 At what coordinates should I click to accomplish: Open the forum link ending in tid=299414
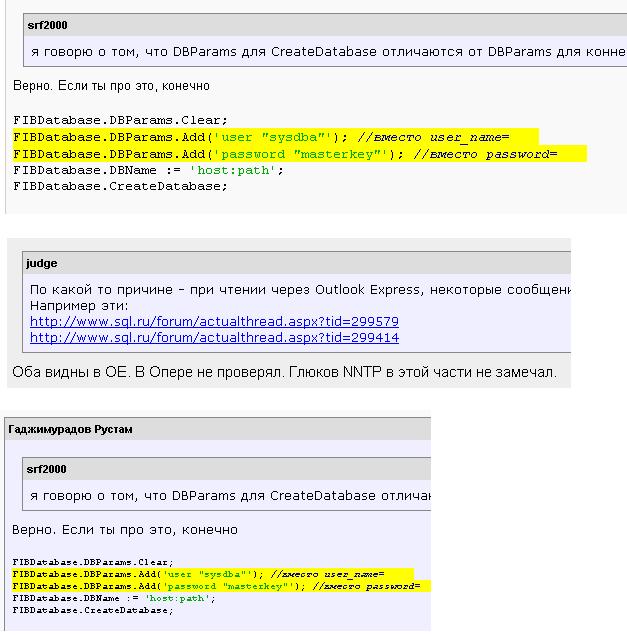[x=214, y=338]
